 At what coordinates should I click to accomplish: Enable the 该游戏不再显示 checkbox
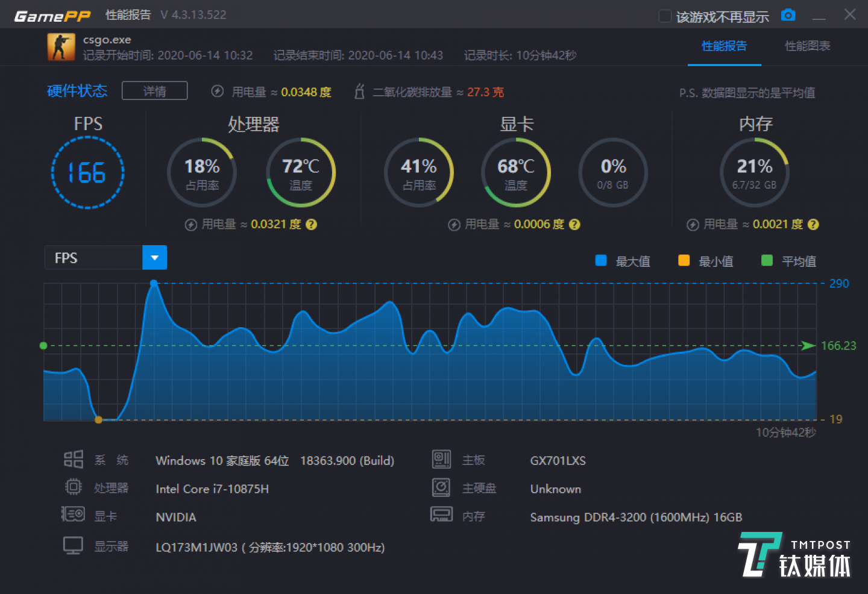[x=665, y=17]
